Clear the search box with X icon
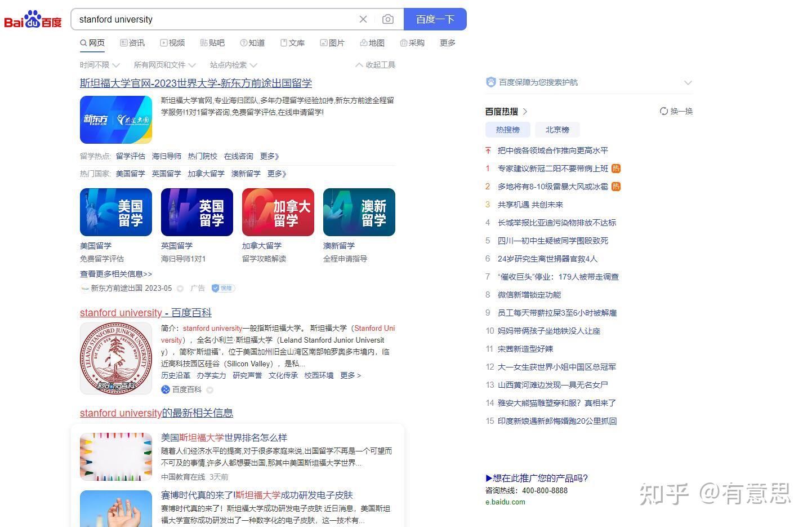 click(363, 19)
